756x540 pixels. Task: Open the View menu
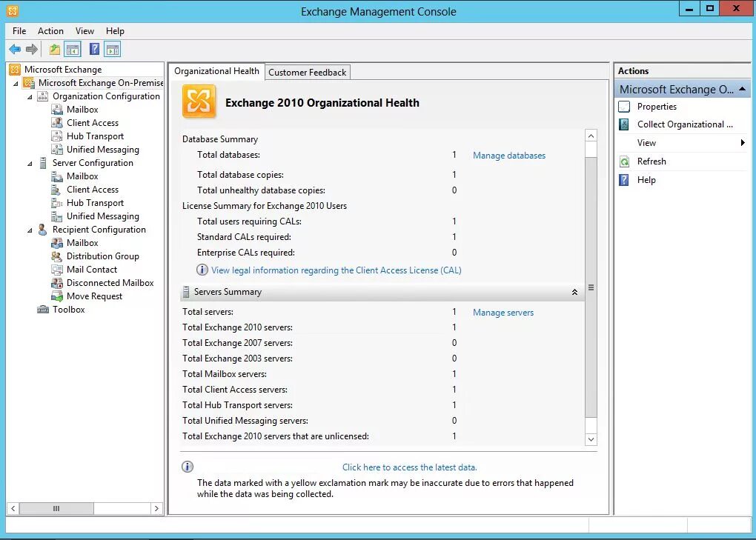coord(84,31)
